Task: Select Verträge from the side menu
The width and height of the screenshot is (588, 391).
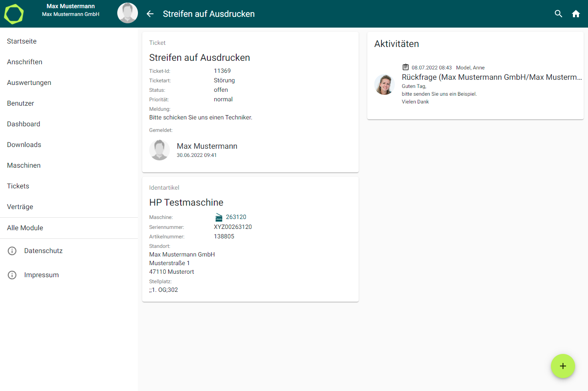Action: coord(20,207)
